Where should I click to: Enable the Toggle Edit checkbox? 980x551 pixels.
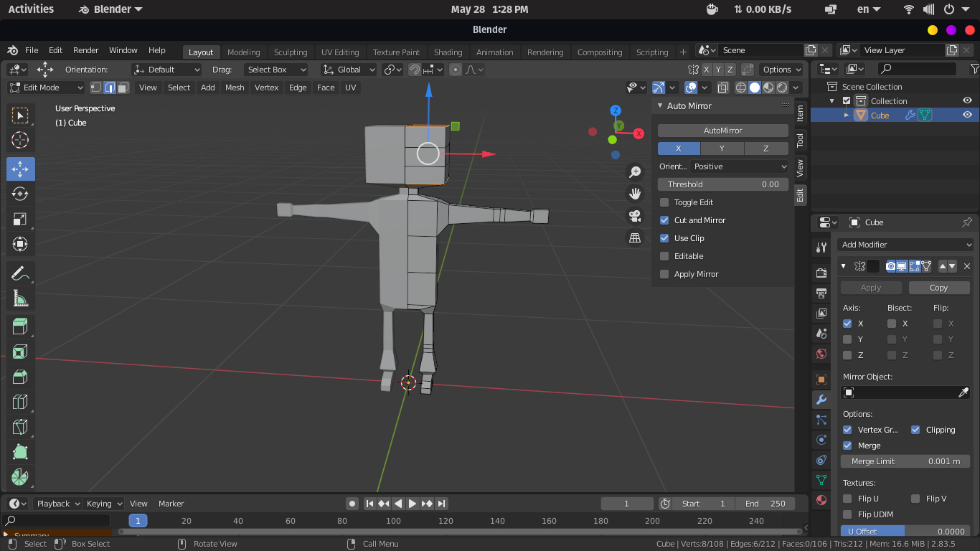coord(664,202)
